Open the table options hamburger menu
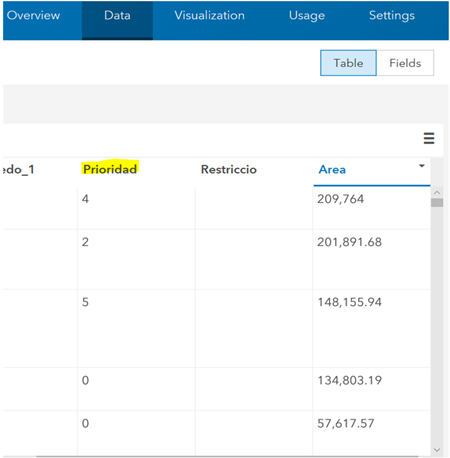Image resolution: width=450 pixels, height=458 pixels. (429, 138)
